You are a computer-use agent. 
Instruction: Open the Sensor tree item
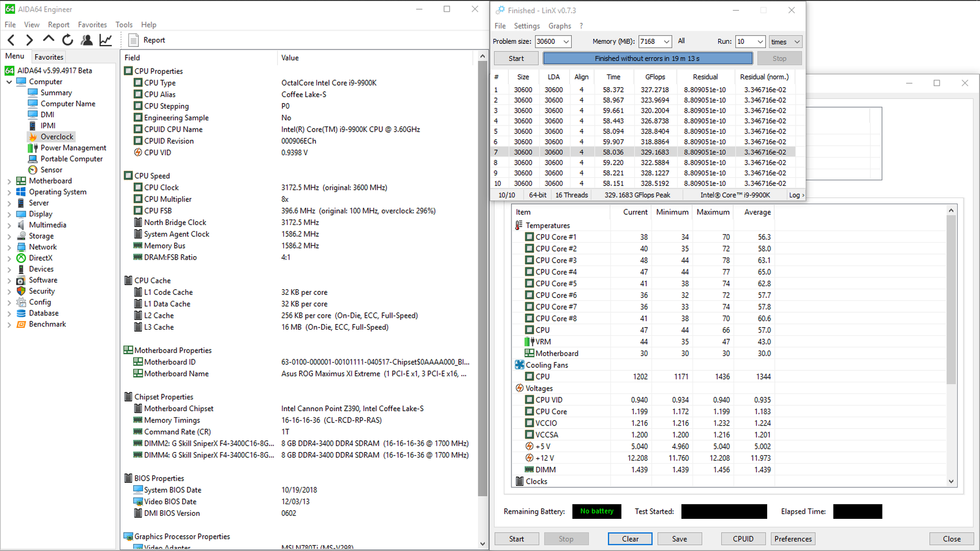[x=52, y=170]
